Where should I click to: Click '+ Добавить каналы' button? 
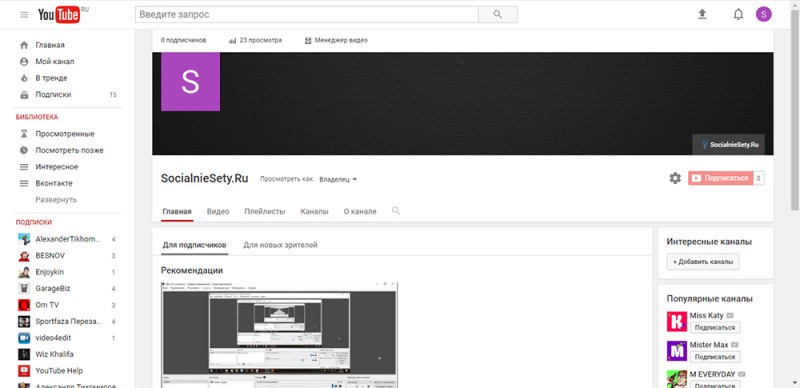click(703, 262)
